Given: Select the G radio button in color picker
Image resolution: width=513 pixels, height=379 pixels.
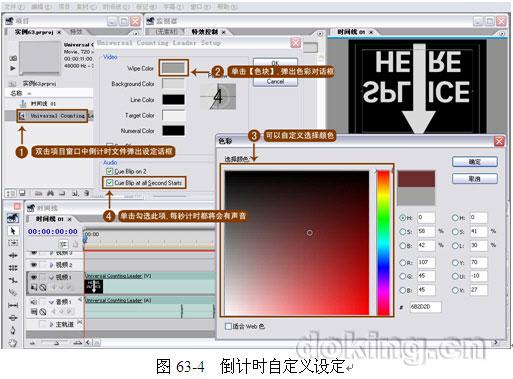Looking at the screenshot, I should click(x=402, y=276).
